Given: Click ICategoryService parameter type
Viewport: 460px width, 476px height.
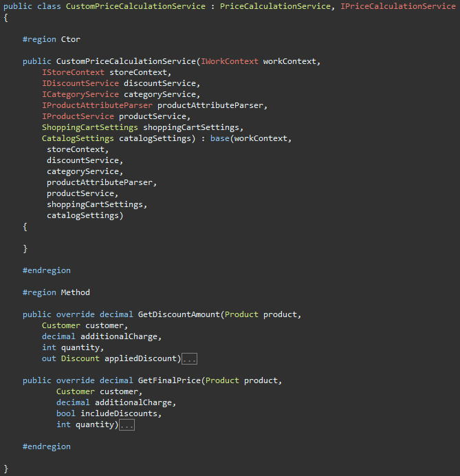Looking at the screenshot, I should click(80, 94).
